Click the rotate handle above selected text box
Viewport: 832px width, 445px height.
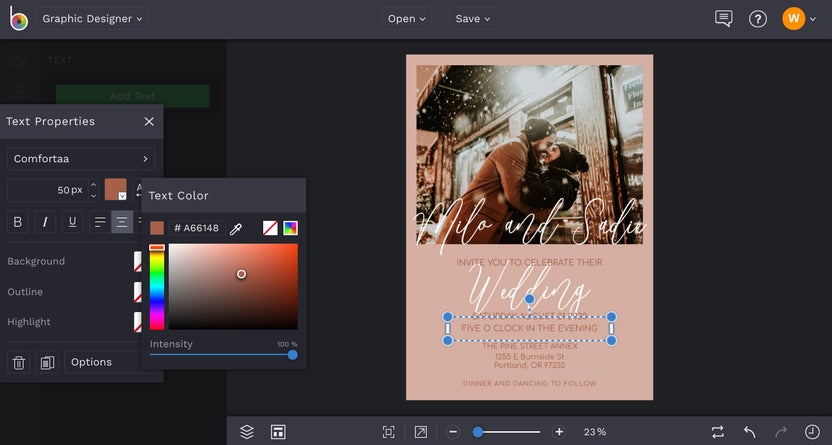pyautogui.click(x=529, y=299)
